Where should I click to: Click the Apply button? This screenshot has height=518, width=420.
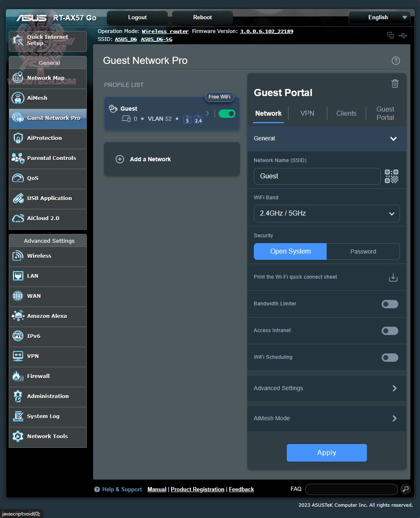[x=326, y=453]
